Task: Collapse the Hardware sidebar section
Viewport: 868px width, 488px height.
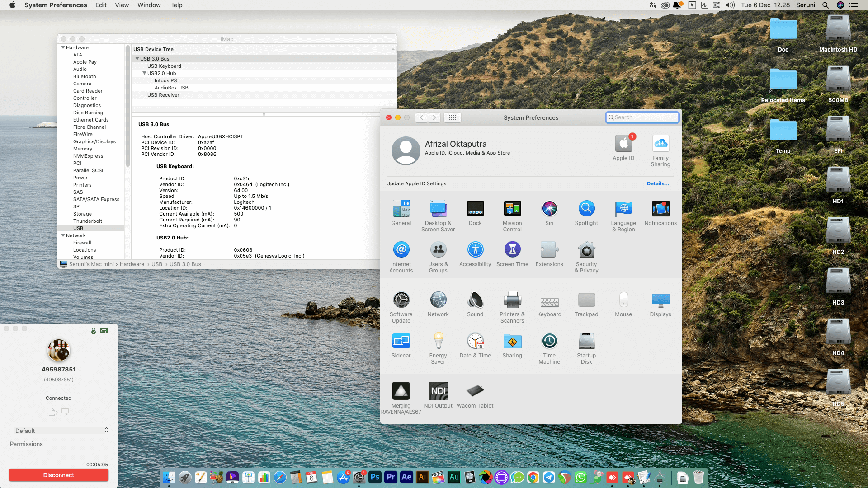Action: point(63,47)
